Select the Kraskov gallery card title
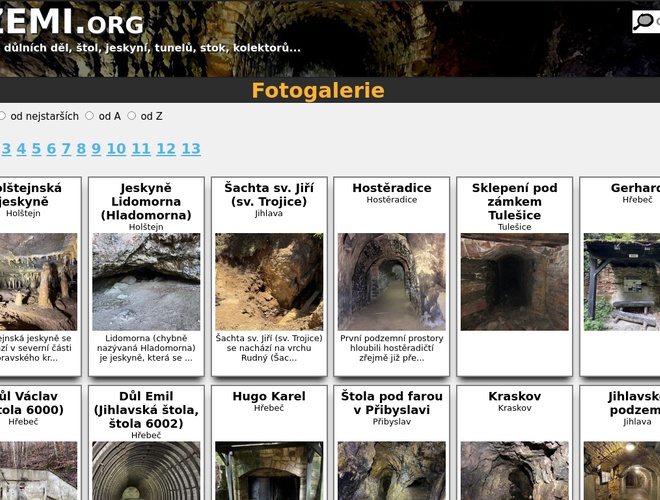The width and height of the screenshot is (660, 500). click(514, 396)
